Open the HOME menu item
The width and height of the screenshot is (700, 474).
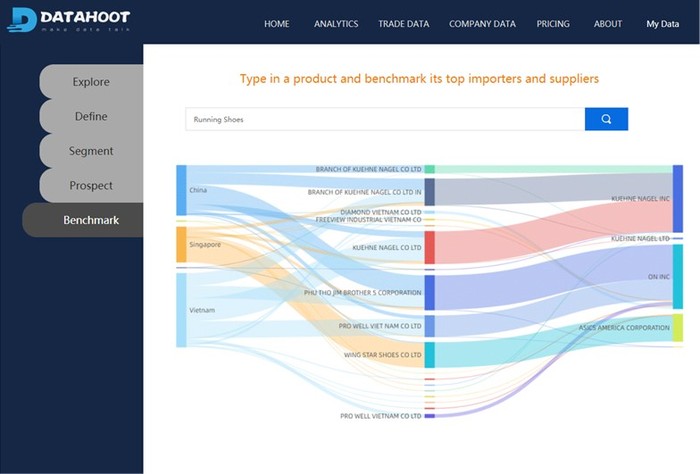coord(276,24)
